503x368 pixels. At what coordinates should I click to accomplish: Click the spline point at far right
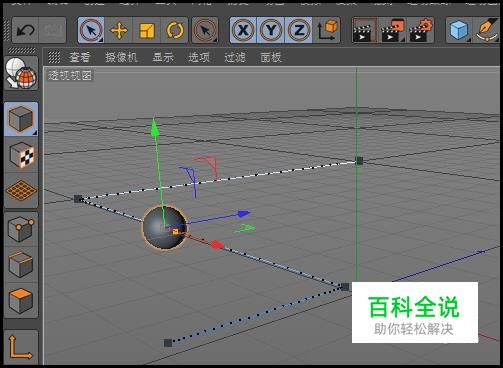click(x=359, y=161)
